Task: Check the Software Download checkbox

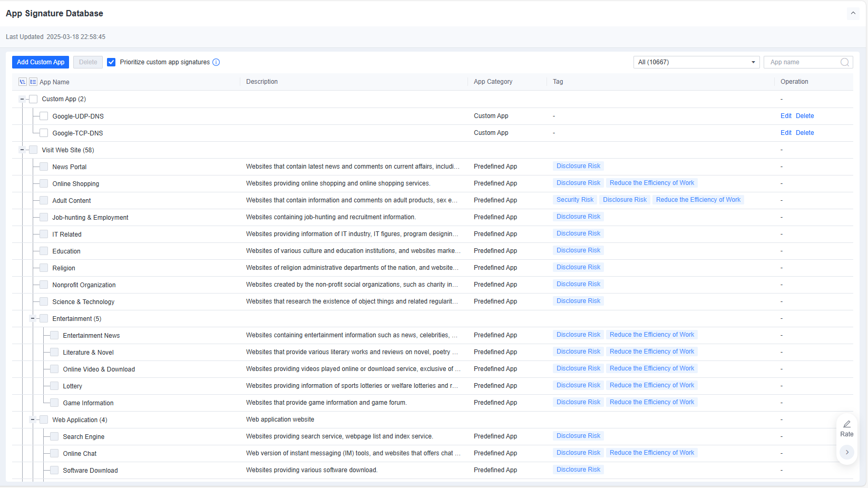Action: (x=54, y=470)
